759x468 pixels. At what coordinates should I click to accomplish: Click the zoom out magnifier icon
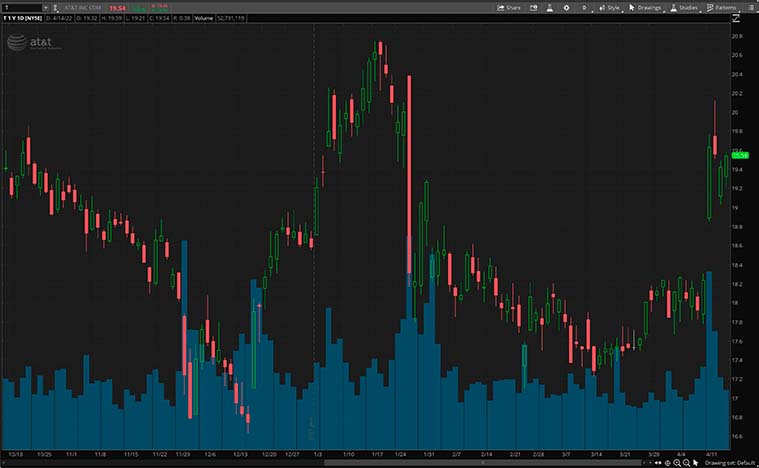(686, 463)
